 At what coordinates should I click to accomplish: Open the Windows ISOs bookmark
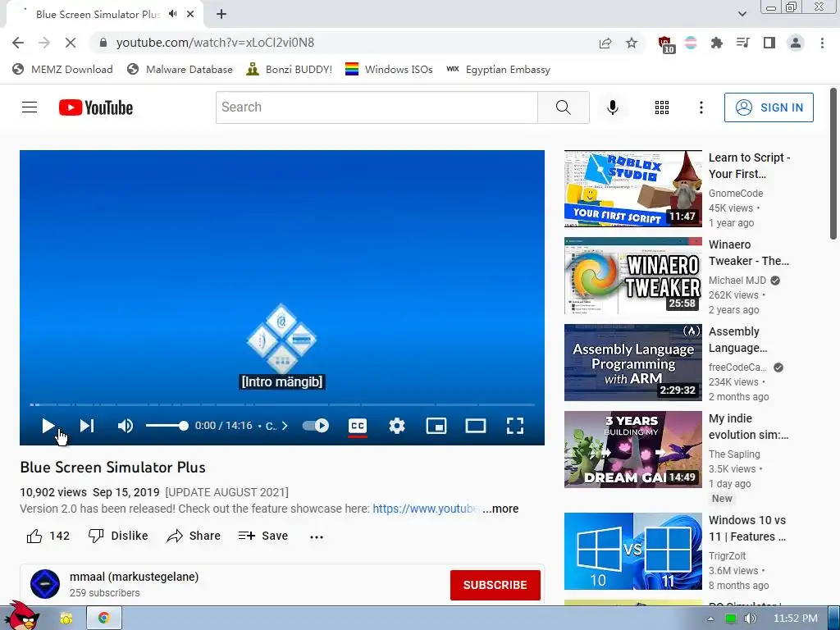click(x=389, y=69)
